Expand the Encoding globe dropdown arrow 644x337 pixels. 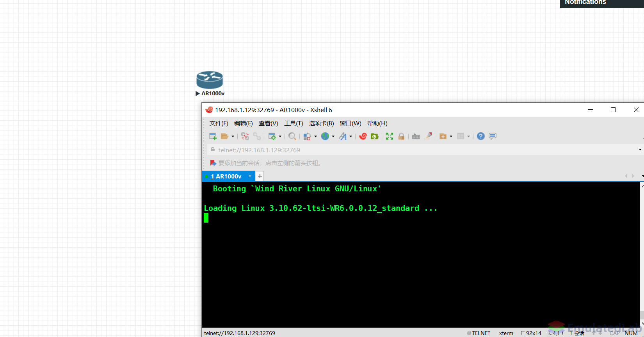tap(333, 136)
